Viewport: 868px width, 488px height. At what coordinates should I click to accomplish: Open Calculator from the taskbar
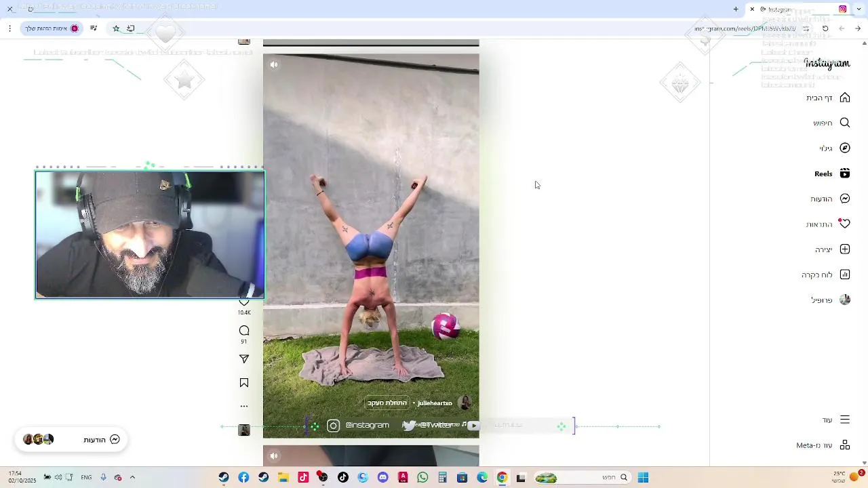click(442, 478)
